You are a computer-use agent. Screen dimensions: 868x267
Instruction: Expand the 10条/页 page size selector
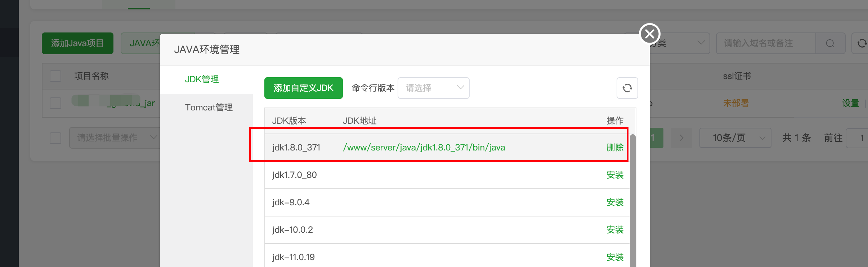pos(735,138)
